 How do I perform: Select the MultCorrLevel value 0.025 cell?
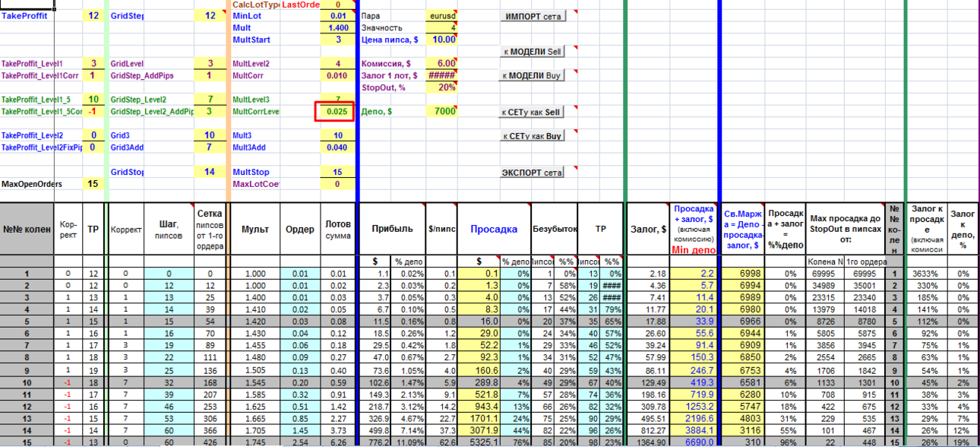tap(335, 112)
